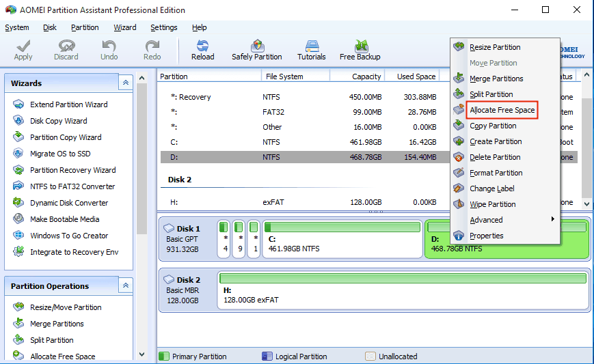The height and width of the screenshot is (364, 594).
Task: Open the Help menu
Action: (x=200, y=27)
